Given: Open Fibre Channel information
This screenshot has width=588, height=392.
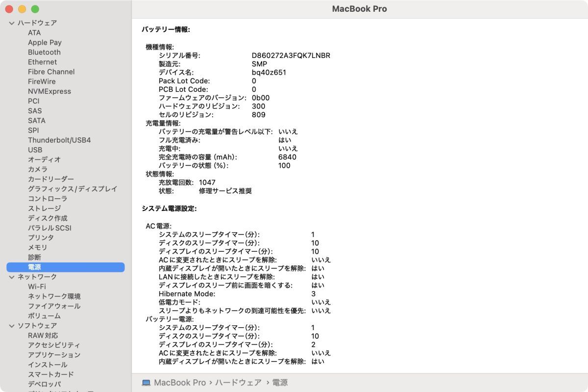Looking at the screenshot, I should (x=51, y=72).
